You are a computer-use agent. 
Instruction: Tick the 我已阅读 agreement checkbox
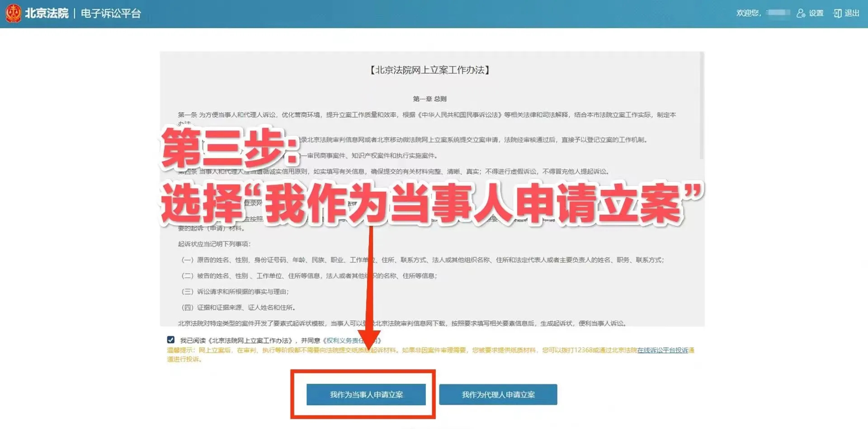click(x=171, y=339)
